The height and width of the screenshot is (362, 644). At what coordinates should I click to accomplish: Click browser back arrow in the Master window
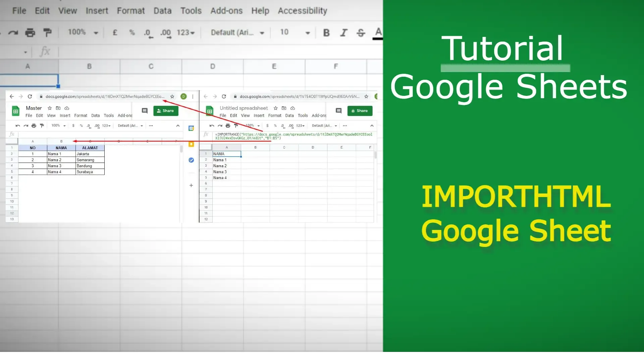click(12, 97)
